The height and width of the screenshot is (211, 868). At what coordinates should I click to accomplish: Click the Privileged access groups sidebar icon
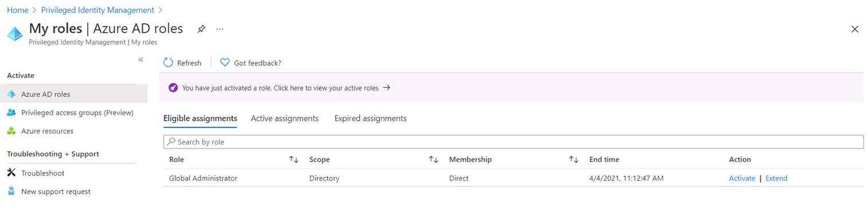(11, 112)
